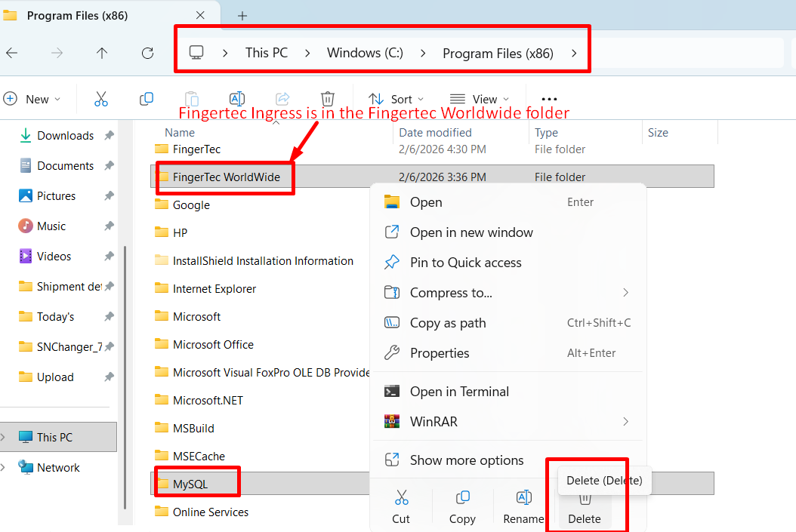
Task: Click the Rename icon in toolbar
Action: (x=237, y=99)
